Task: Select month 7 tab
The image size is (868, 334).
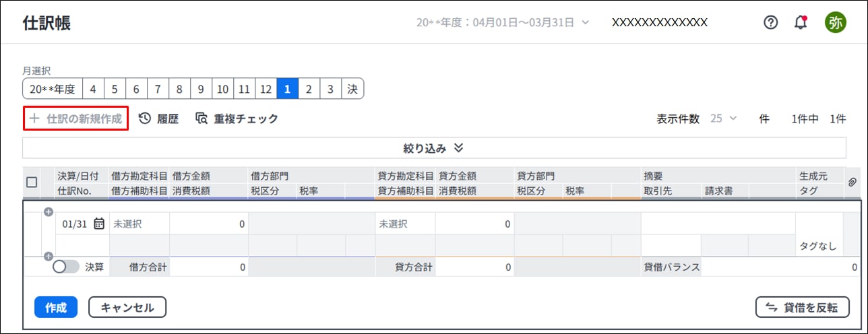Action: pyautogui.click(x=158, y=89)
